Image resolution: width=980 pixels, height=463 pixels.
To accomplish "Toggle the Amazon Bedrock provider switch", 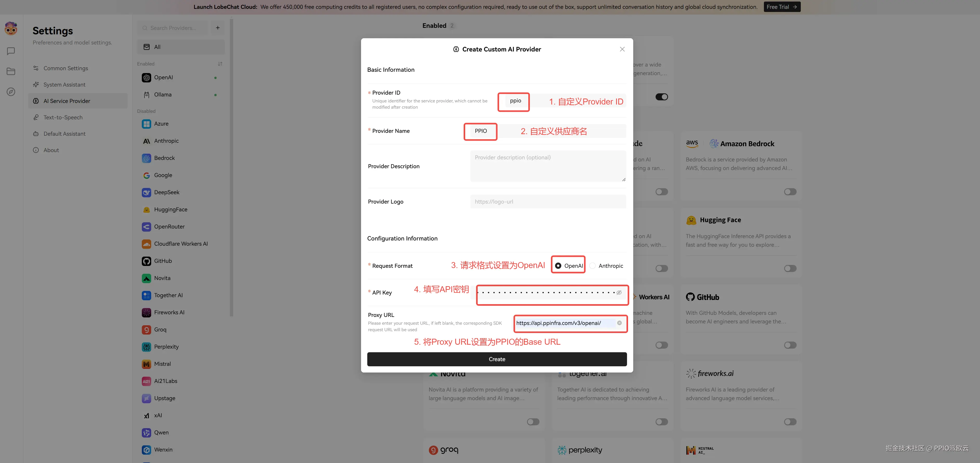I will click(790, 192).
